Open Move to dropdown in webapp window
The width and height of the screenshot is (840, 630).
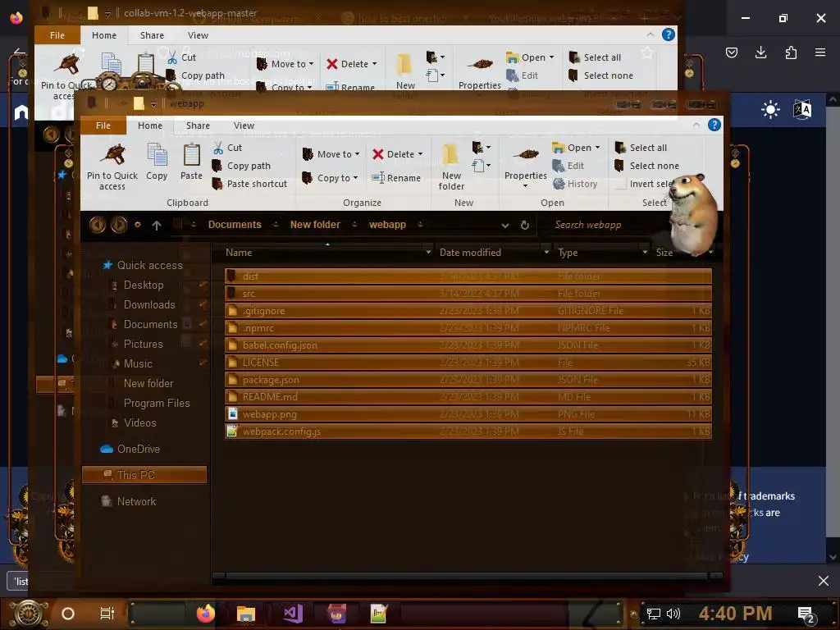331,154
